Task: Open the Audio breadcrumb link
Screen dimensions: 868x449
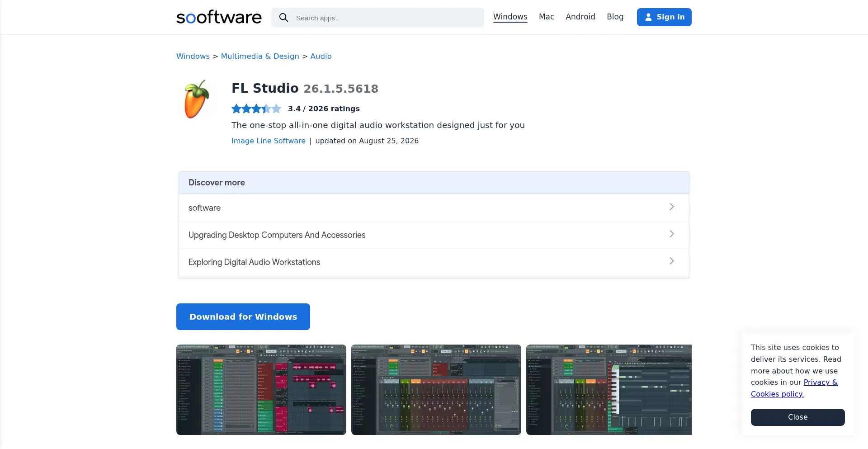Action: tap(321, 56)
